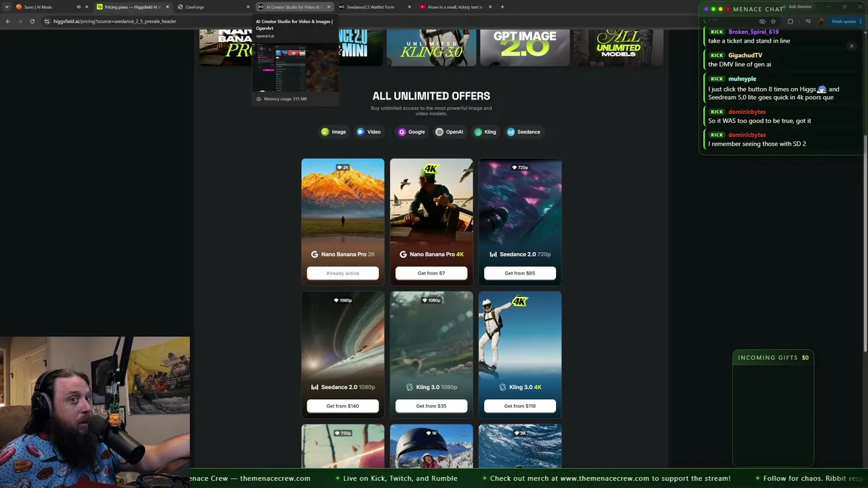Screen dimensions: 868x488
Task: Filter offers by Google models
Action: (412, 132)
